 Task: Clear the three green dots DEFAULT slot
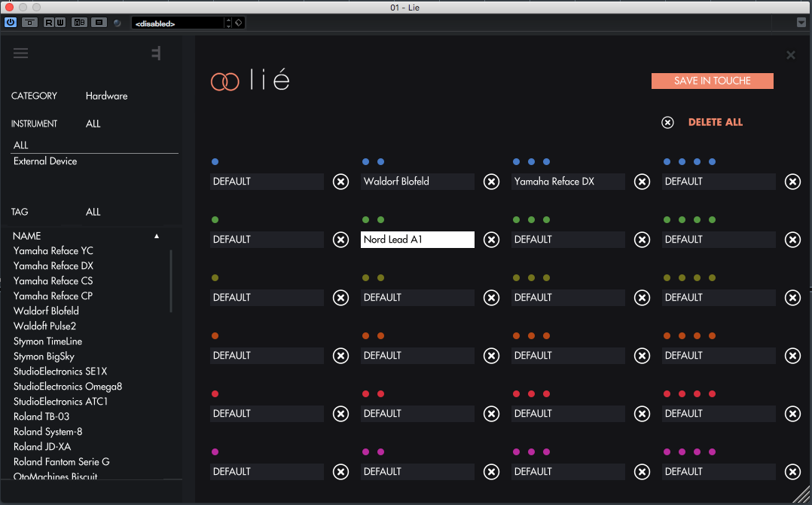pos(642,240)
